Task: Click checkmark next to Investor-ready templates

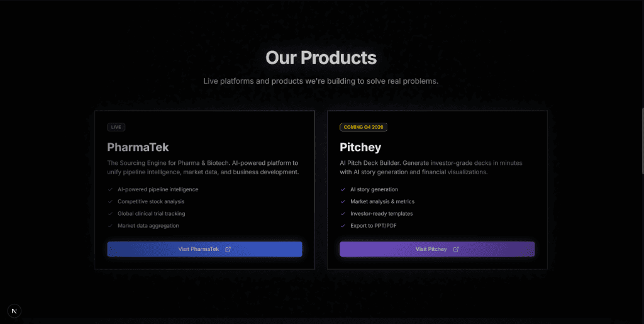Action: click(x=343, y=213)
